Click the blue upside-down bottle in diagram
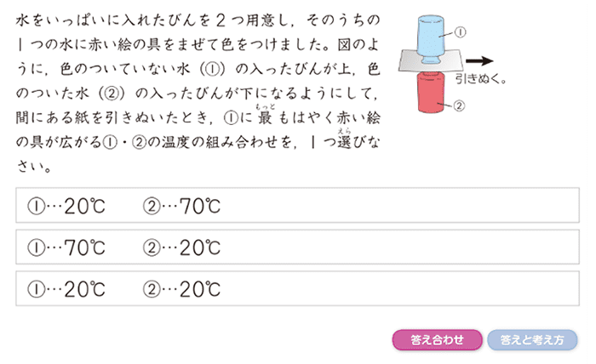The width and height of the screenshot is (596, 364). [430, 39]
